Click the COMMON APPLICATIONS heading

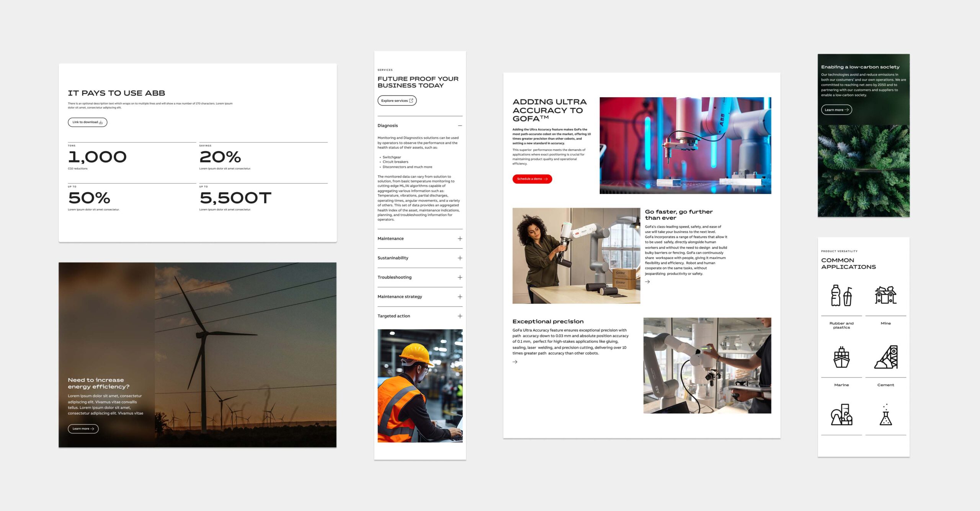click(x=848, y=263)
